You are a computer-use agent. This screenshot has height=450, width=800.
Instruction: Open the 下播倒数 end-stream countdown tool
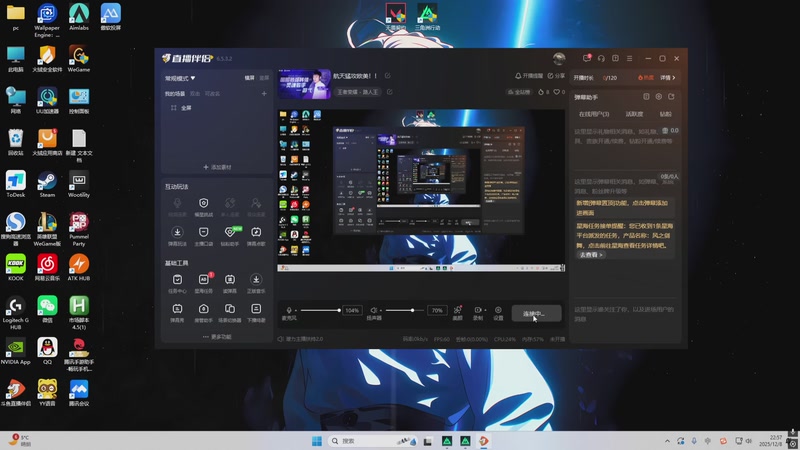[256, 312]
